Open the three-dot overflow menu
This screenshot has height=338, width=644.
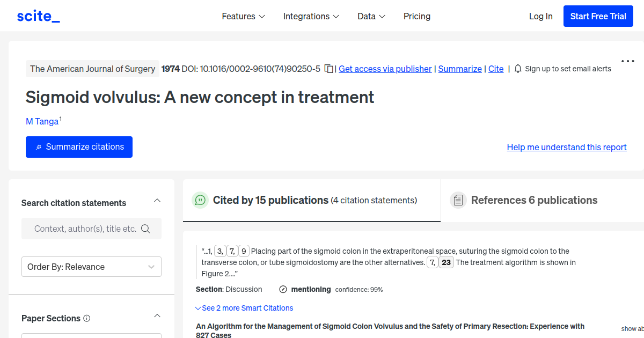click(x=627, y=61)
